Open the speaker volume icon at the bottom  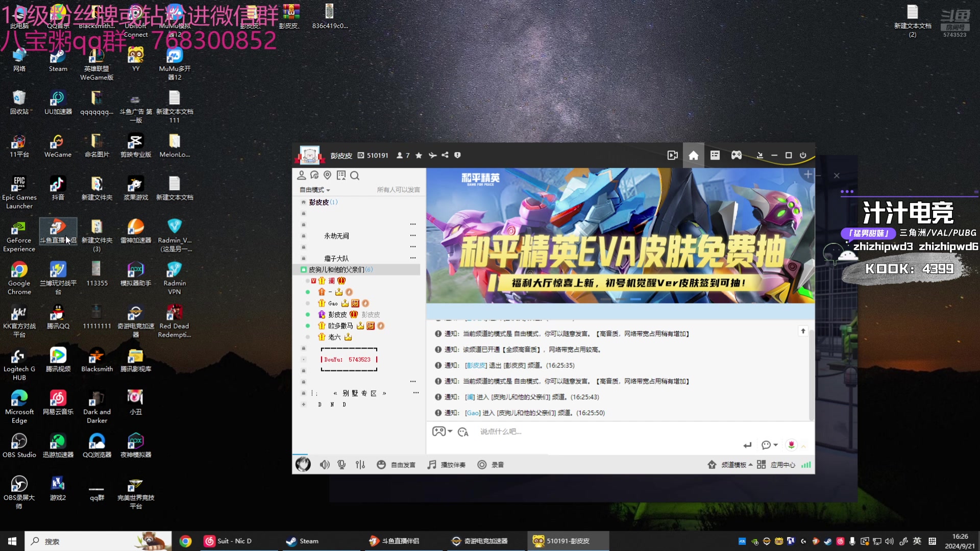(325, 464)
